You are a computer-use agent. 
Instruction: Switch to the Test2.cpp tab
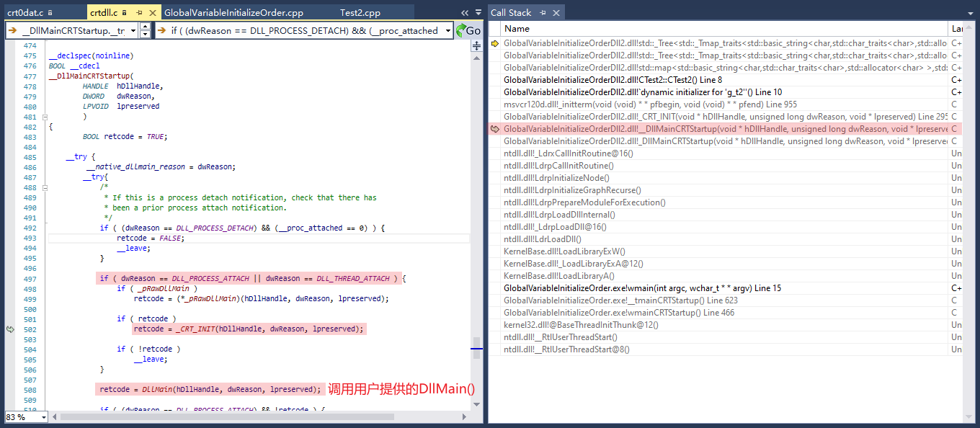pos(360,13)
